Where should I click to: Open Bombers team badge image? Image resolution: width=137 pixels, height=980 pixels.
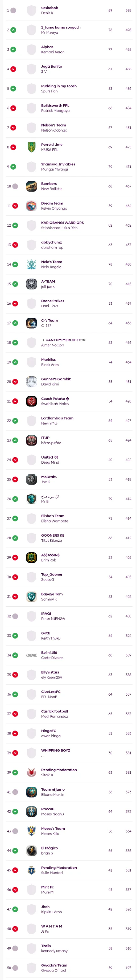click(x=31, y=186)
